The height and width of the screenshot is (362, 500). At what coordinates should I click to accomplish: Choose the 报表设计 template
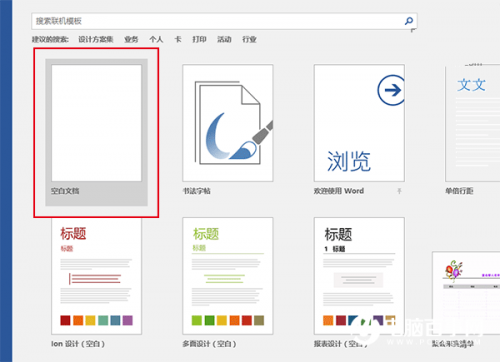coord(359,276)
